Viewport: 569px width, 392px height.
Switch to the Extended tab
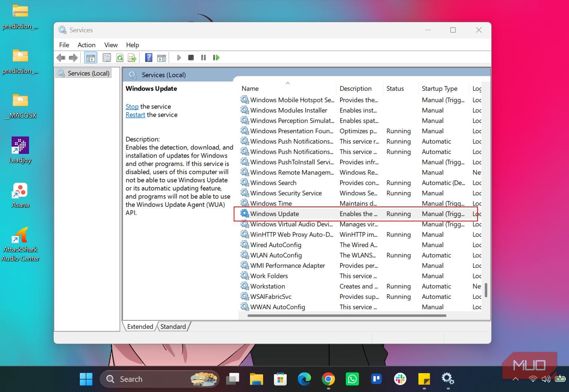[x=140, y=326]
